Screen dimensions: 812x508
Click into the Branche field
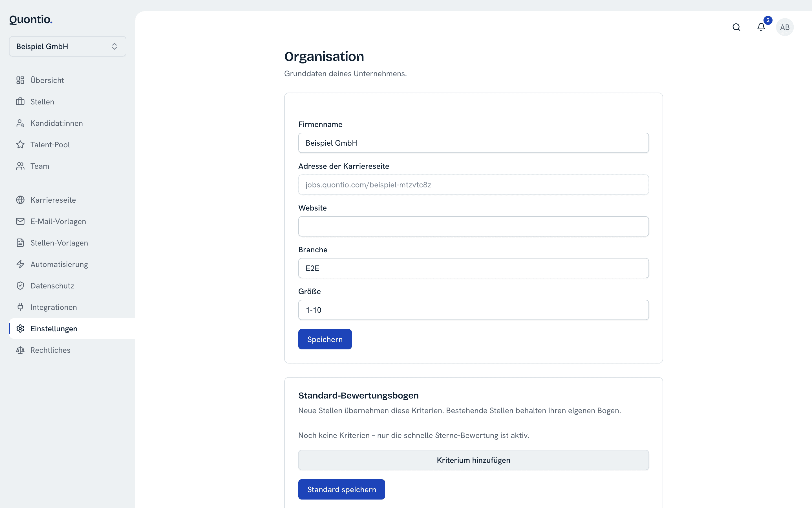[x=473, y=268]
